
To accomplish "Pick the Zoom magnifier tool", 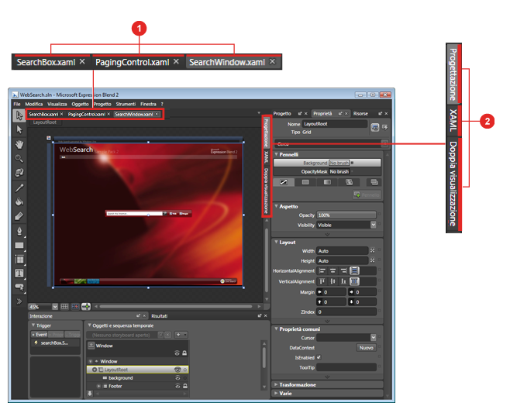I will click(19, 158).
